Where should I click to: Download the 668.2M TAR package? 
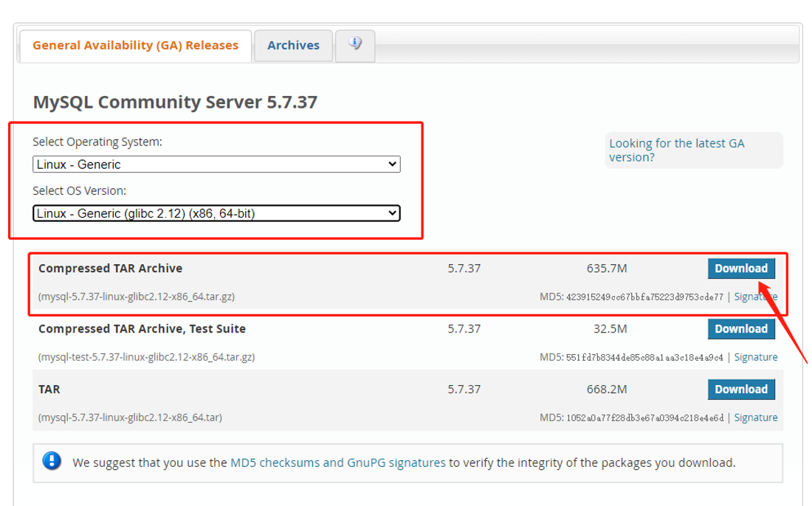[741, 389]
